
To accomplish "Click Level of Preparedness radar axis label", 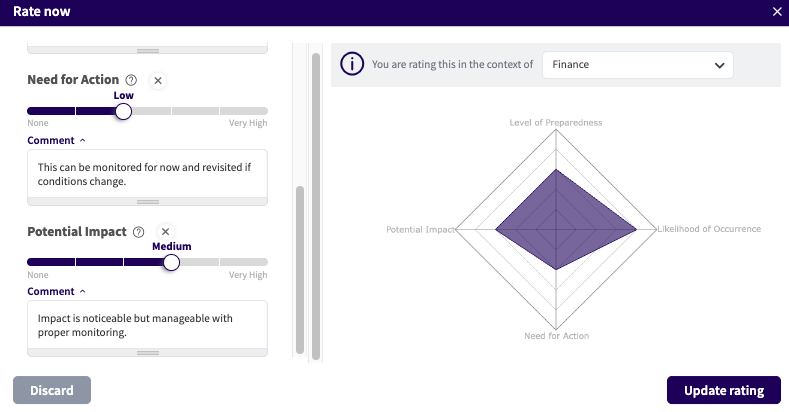I will (556, 123).
